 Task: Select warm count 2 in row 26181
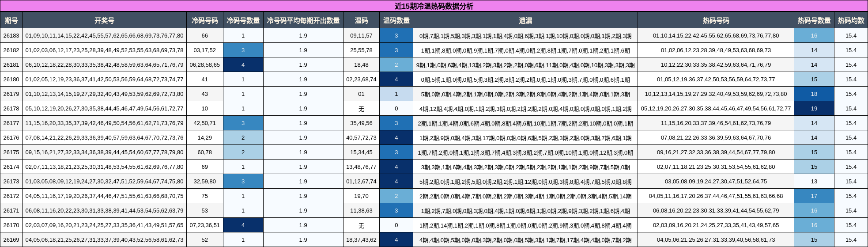[x=396, y=65]
